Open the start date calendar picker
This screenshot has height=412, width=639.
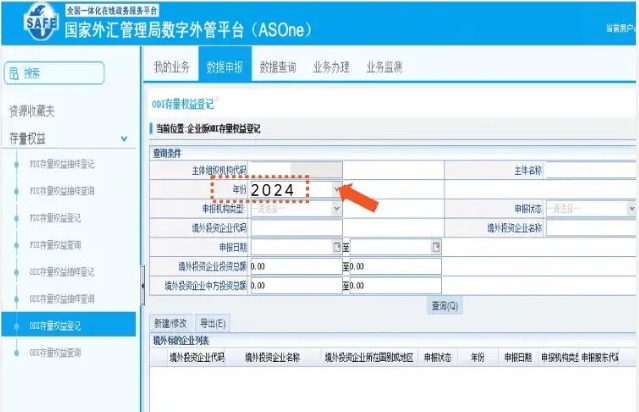[x=337, y=247]
